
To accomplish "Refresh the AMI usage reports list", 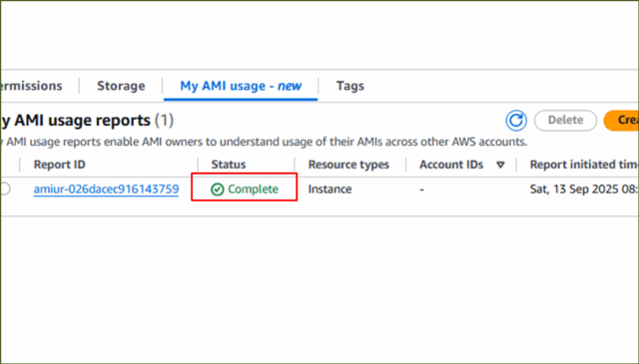I will 516,121.
